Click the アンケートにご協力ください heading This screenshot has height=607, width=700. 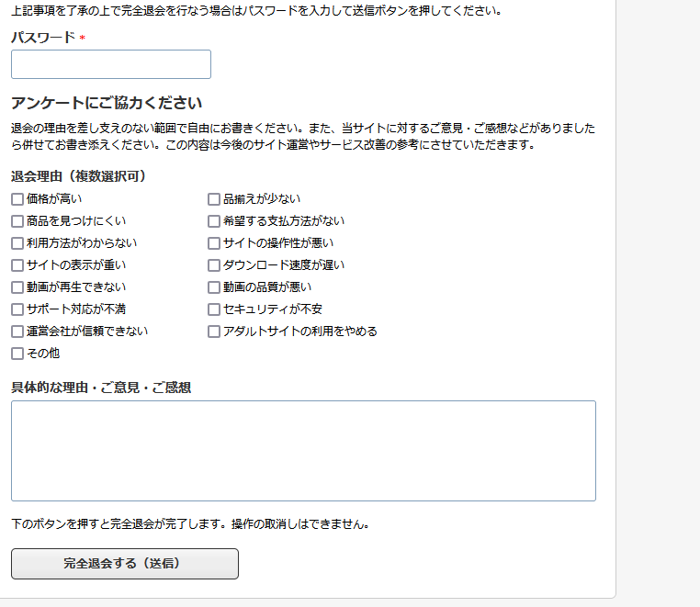coord(107,103)
